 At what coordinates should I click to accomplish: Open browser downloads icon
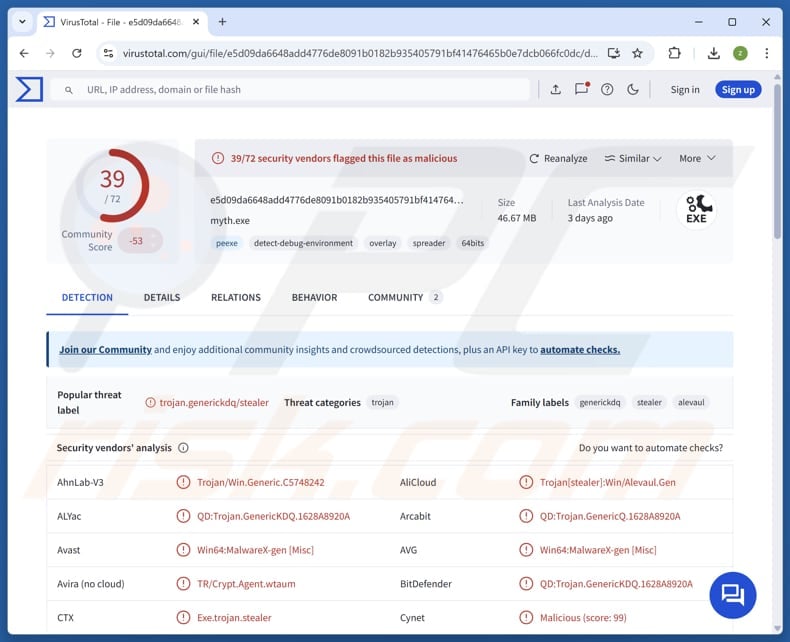[x=713, y=53]
